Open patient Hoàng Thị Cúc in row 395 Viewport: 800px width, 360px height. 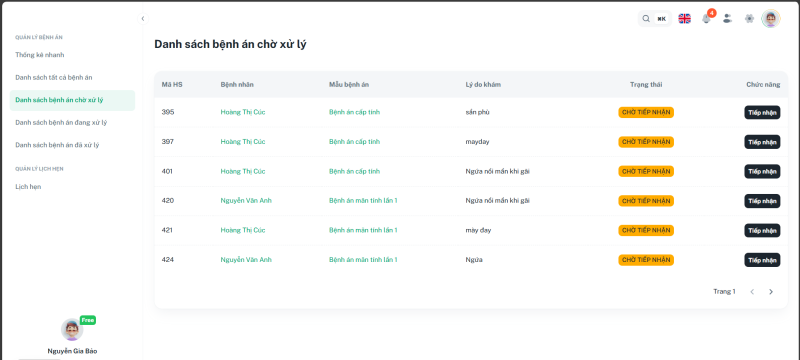[x=243, y=112]
